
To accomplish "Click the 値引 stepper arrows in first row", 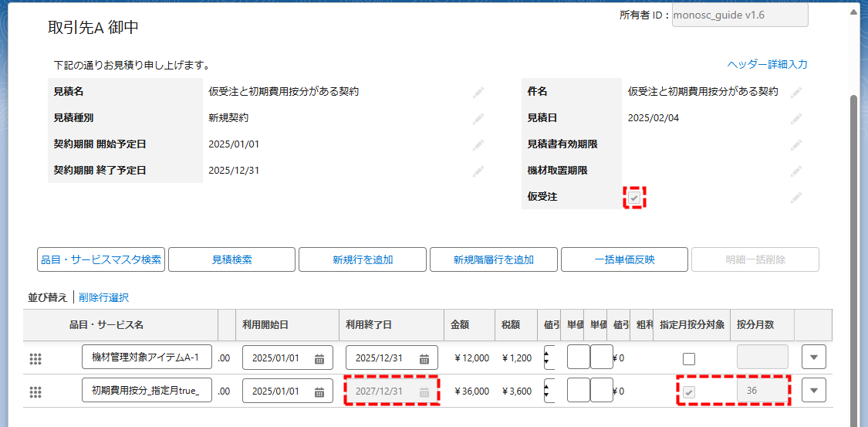I will coord(548,358).
